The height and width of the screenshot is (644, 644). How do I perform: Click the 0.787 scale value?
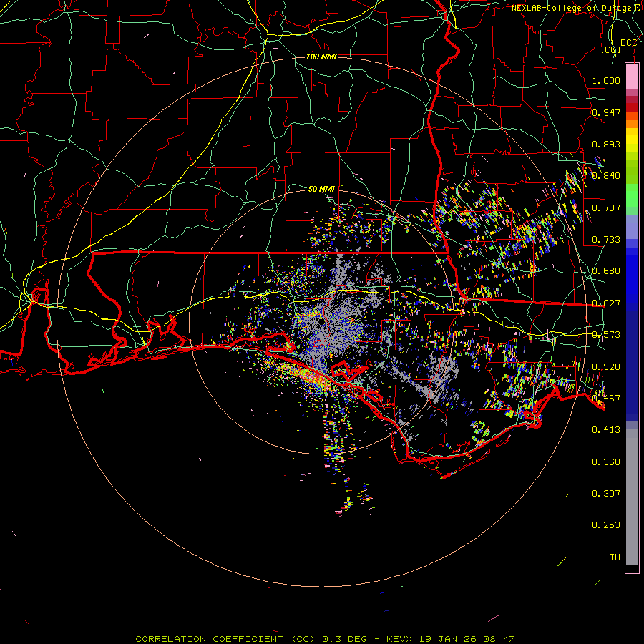[606, 208]
